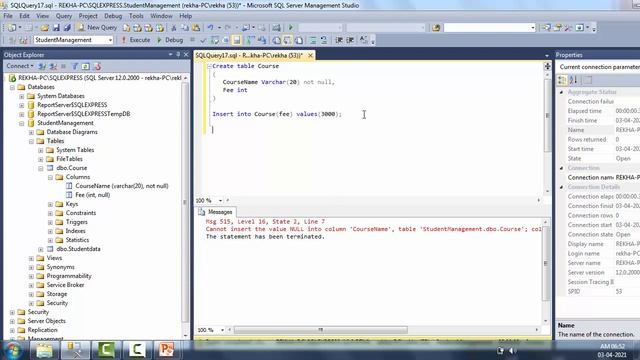The height and width of the screenshot is (360, 640).
Task: Click the New Query toolbar button
Action: tap(97, 27)
